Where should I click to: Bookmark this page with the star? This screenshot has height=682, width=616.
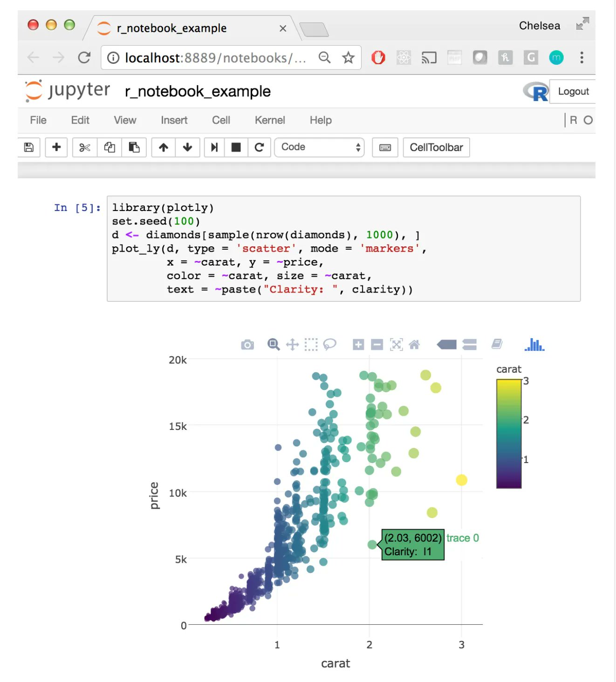[x=348, y=58]
